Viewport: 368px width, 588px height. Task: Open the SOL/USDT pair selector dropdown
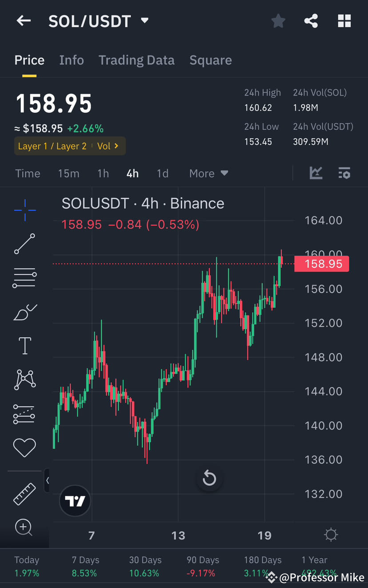(x=144, y=20)
